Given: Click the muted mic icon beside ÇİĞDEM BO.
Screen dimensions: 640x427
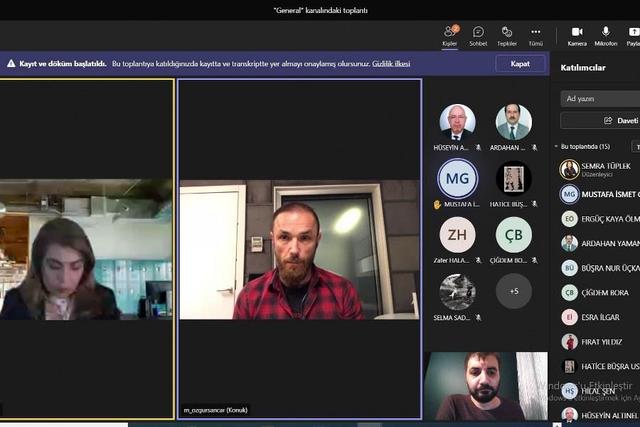Looking at the screenshot, I should (534, 260).
